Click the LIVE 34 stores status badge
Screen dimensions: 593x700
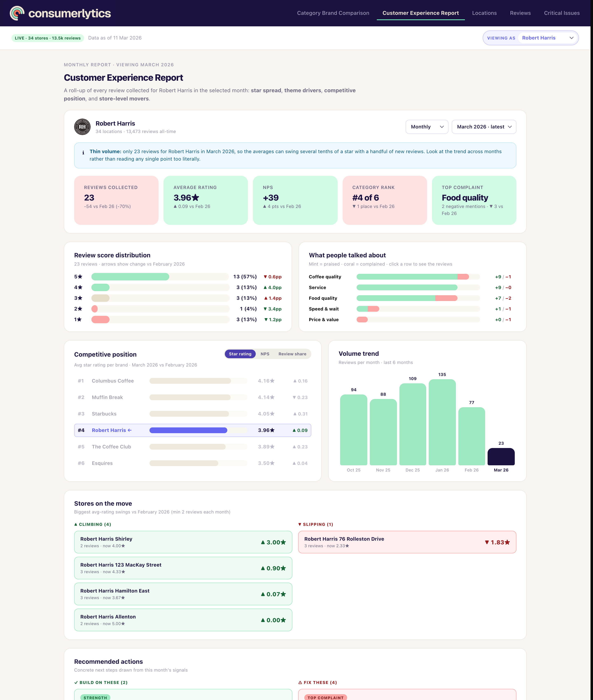pos(48,38)
